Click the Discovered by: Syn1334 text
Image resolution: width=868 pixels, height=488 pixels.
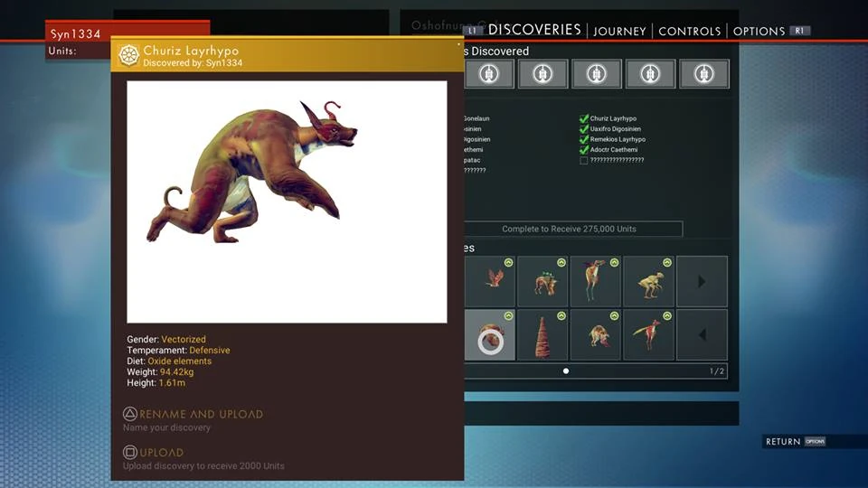click(x=193, y=63)
